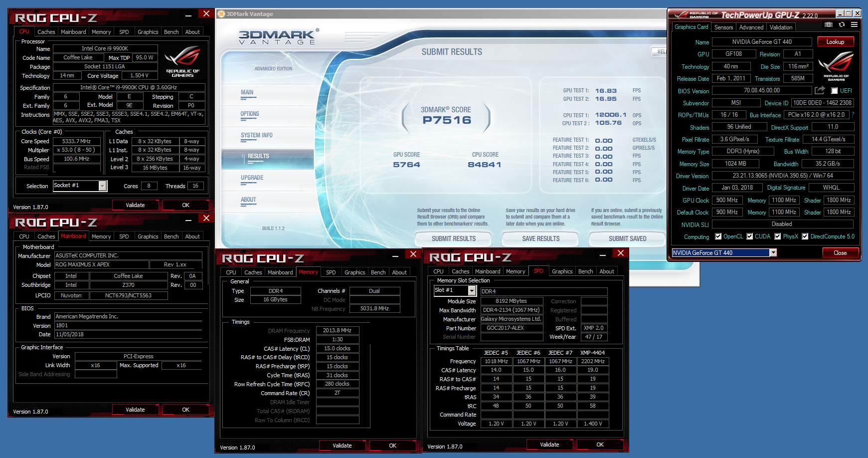Click the BIOS date 11/05/2018
Image resolution: width=868 pixels, height=458 pixels.
[128, 334]
